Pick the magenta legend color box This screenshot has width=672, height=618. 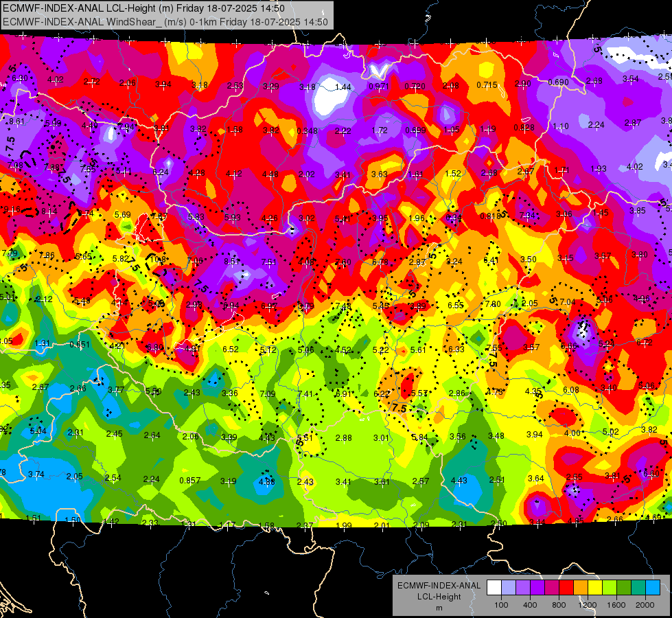[552, 587]
